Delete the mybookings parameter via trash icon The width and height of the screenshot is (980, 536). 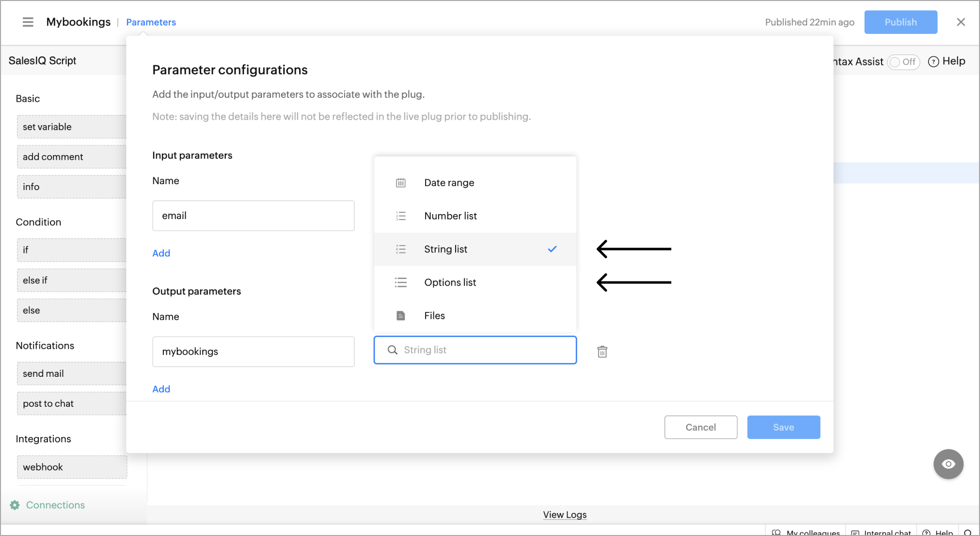602,351
